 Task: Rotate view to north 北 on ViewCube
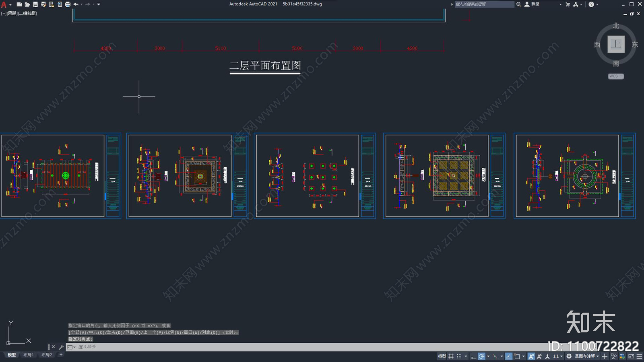pyautogui.click(x=616, y=26)
